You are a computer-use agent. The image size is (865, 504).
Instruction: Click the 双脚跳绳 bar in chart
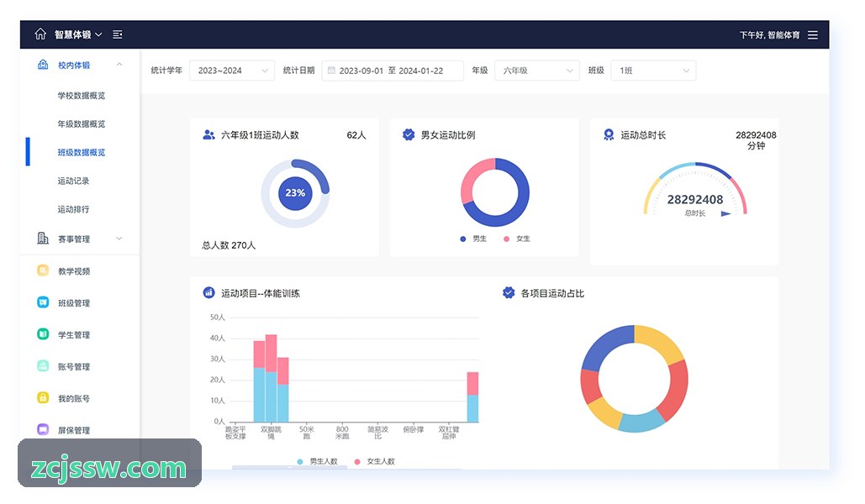coord(271,378)
